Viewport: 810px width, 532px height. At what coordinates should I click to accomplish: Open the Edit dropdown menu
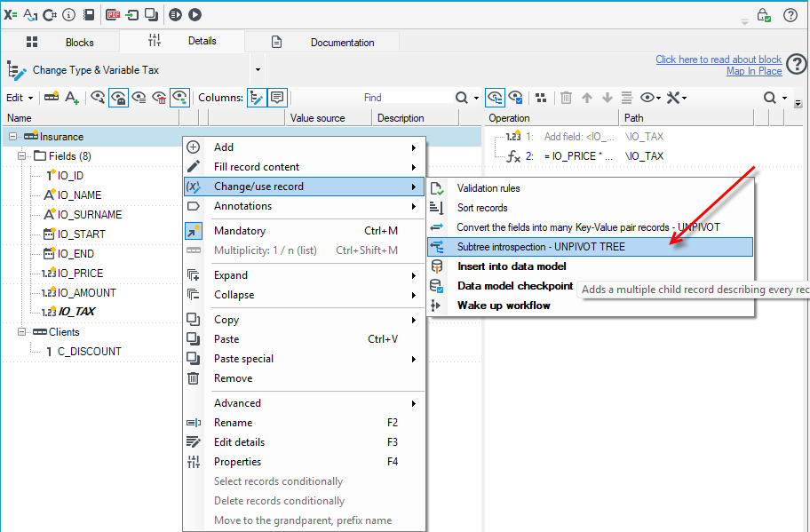[x=20, y=98]
